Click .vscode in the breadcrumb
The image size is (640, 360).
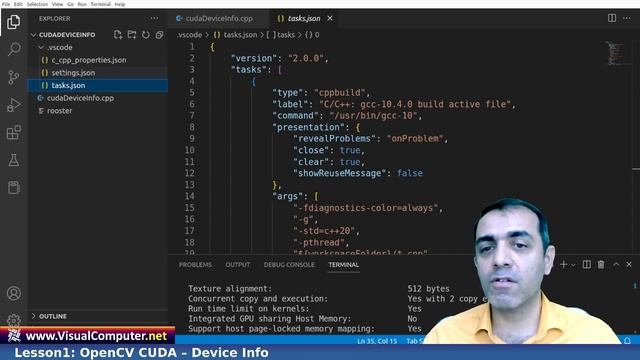[189, 35]
